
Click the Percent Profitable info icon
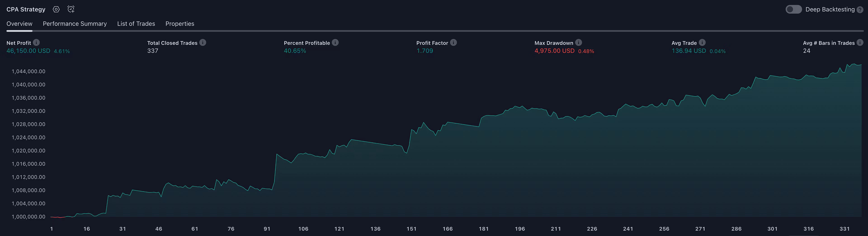coord(335,43)
